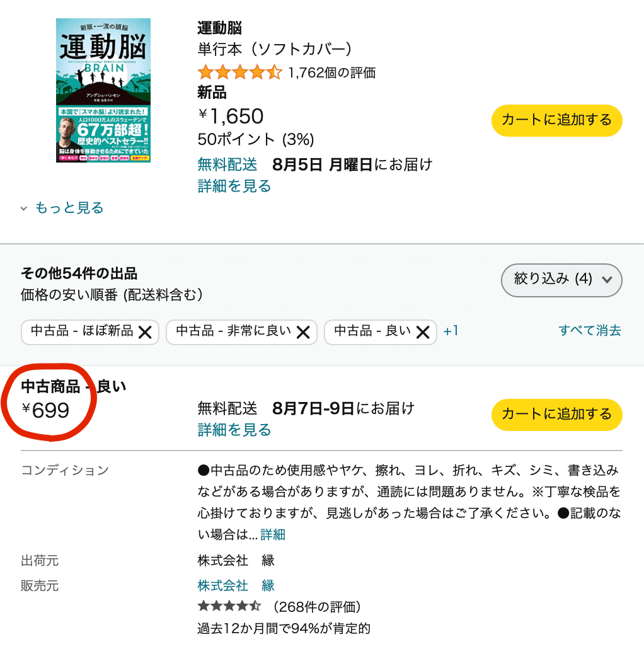Open 詳細を見る under the new item price
Viewport: 644px width, 649px height.
point(234,186)
